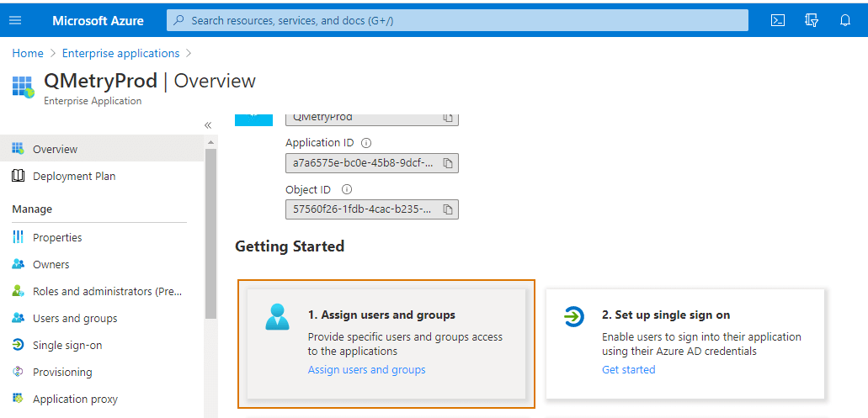Click the sidebar scroll-up arrow
This screenshot has width=868, height=418.
pyautogui.click(x=210, y=142)
